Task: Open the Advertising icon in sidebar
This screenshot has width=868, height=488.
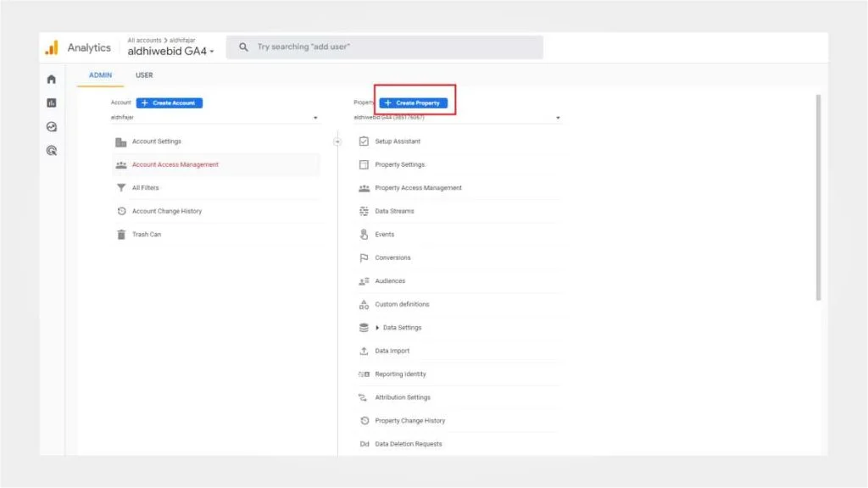Action: 52,151
